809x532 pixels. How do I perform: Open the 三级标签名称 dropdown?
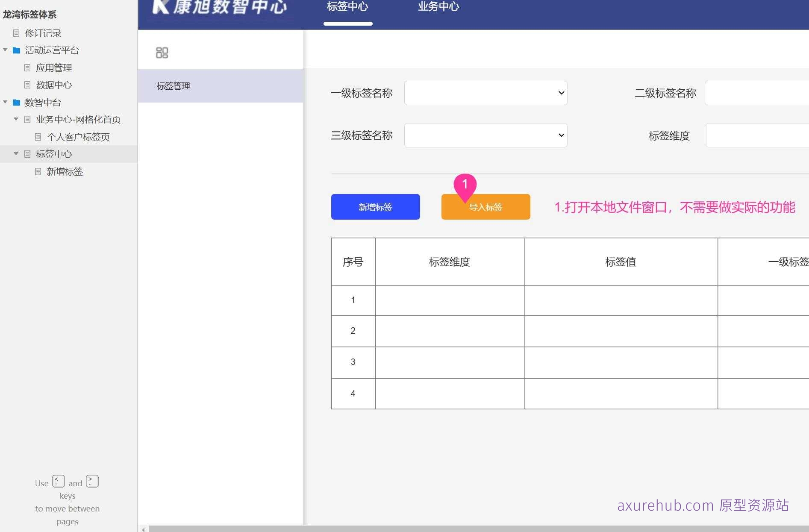pos(485,135)
